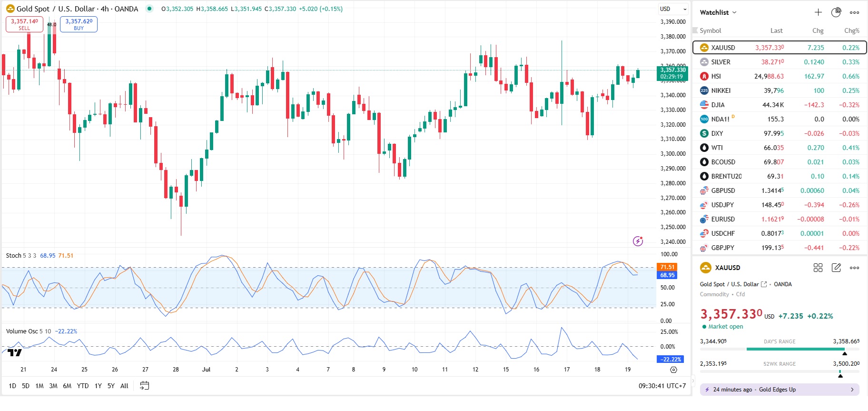Expand the Watchlist name dropdown
Image resolution: width=868 pixels, height=411 pixels.
pos(718,12)
